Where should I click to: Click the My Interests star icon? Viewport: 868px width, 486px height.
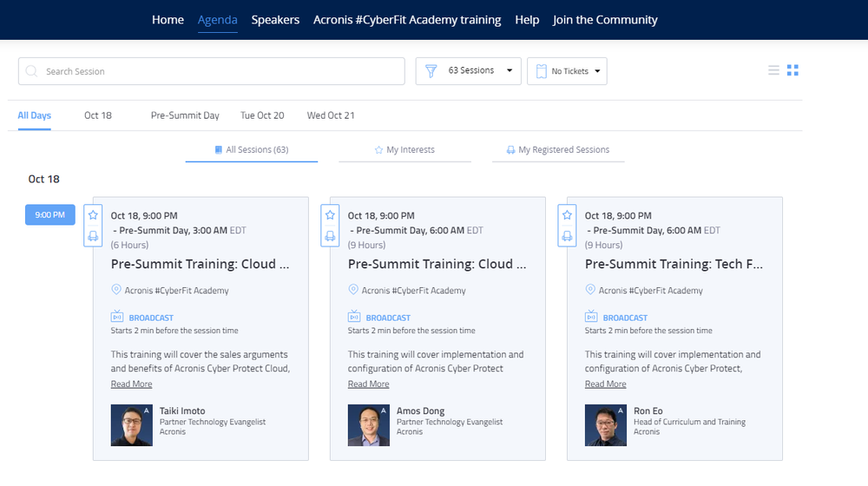pos(378,150)
